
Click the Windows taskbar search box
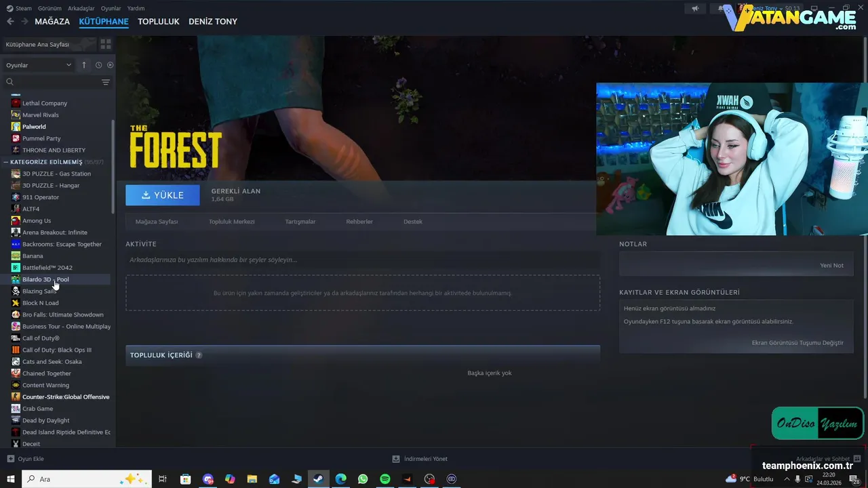coord(87,479)
